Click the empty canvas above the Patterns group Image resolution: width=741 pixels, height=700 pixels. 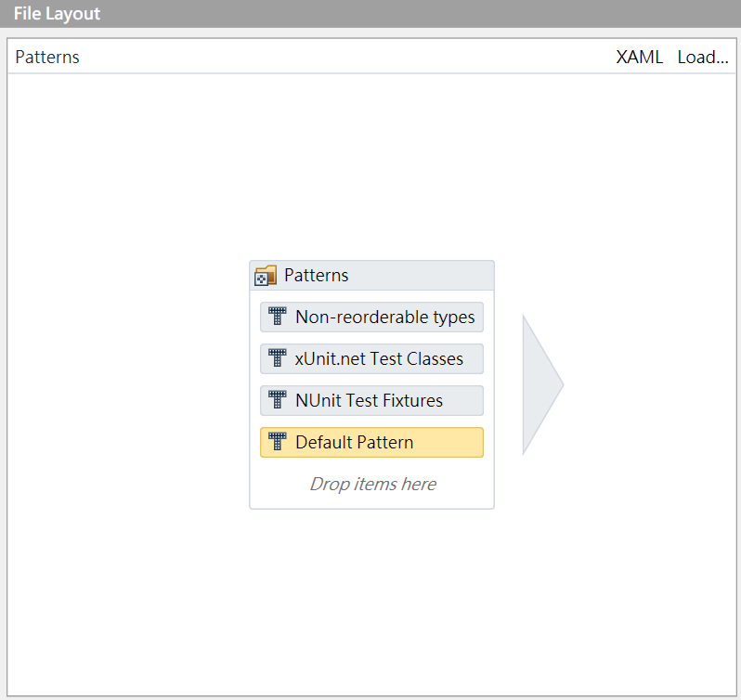point(371,167)
